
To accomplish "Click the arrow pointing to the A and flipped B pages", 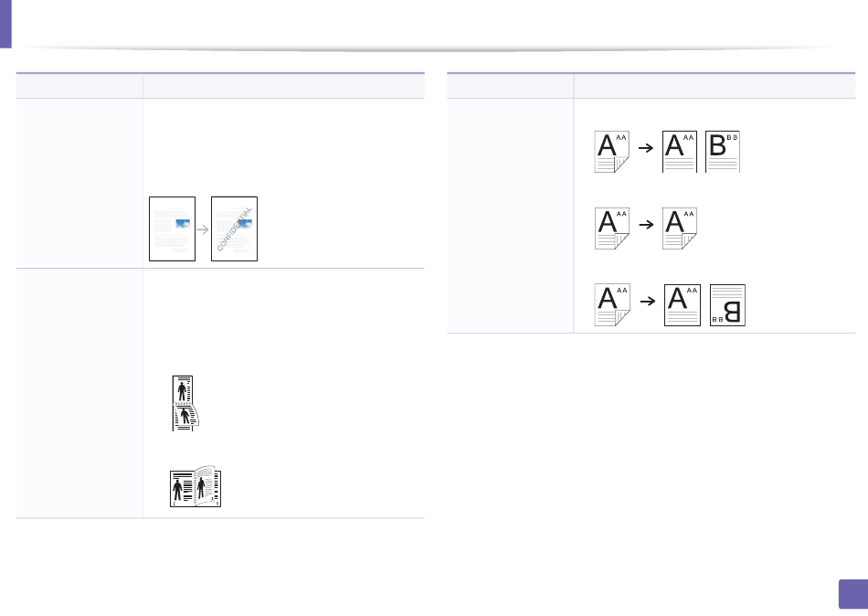I will click(x=647, y=301).
